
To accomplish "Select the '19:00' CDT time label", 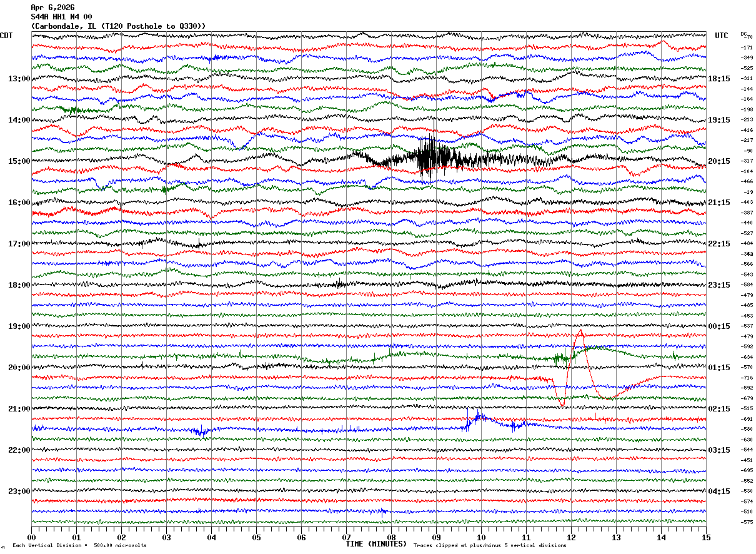I will click(19, 326).
